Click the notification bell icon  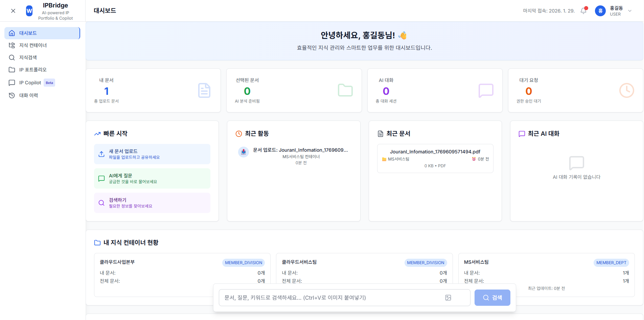(583, 11)
